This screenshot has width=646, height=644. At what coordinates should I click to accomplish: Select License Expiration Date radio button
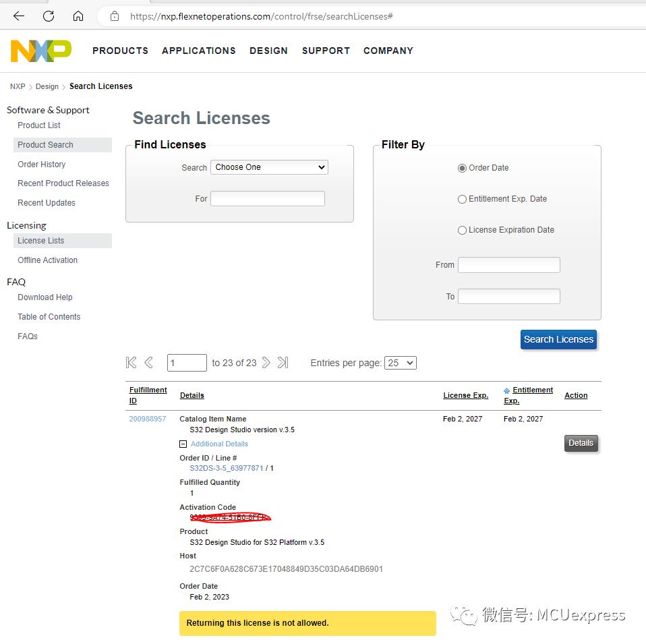(462, 230)
